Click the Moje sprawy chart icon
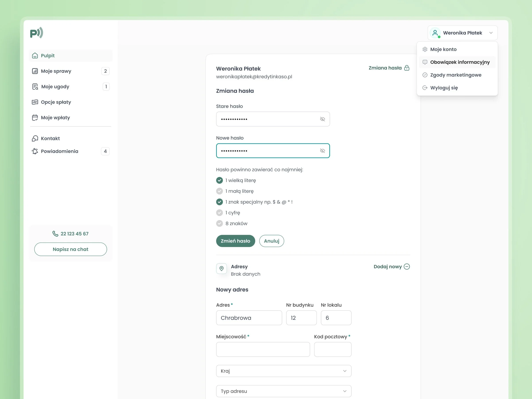 pos(35,71)
